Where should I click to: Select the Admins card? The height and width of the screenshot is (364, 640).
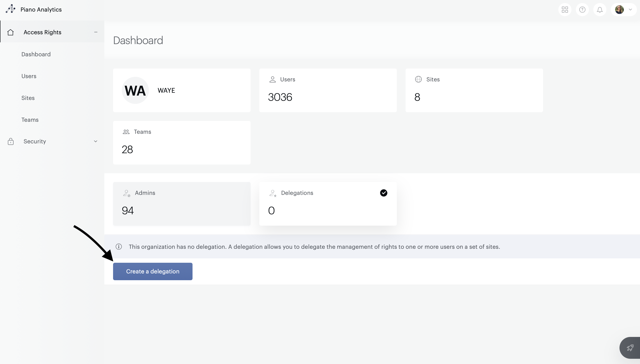[182, 204]
